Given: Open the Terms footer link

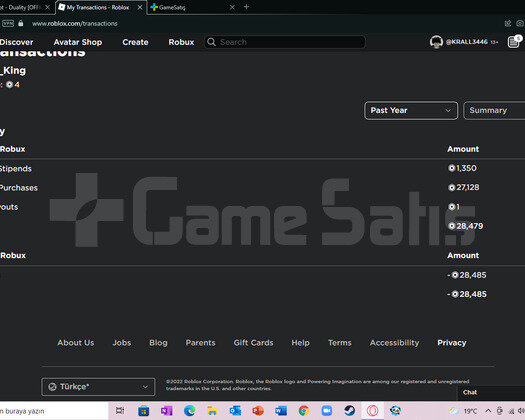Looking at the screenshot, I should pos(340,343).
